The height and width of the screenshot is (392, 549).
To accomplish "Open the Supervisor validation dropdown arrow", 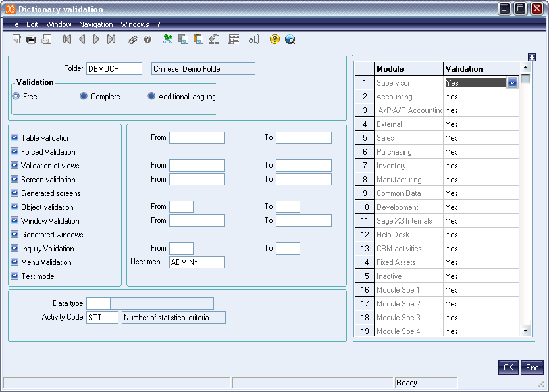I will pyautogui.click(x=512, y=83).
